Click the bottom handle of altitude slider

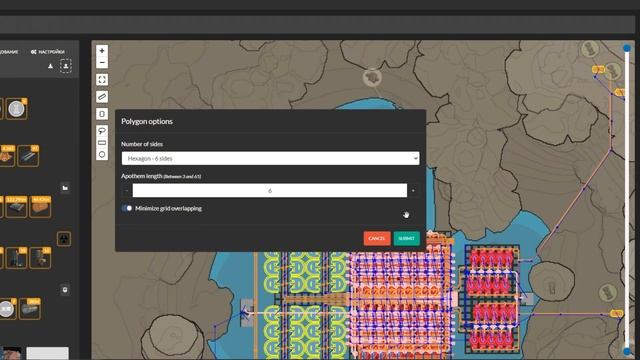(627, 351)
